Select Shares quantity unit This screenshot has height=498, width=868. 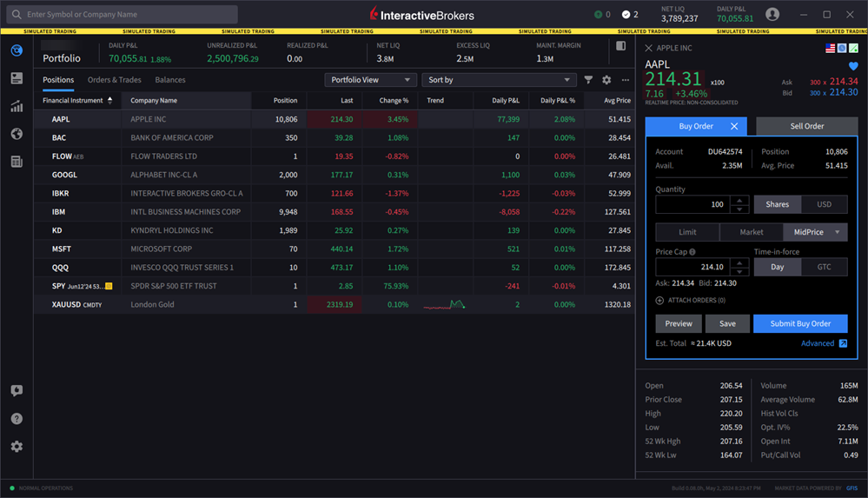778,204
